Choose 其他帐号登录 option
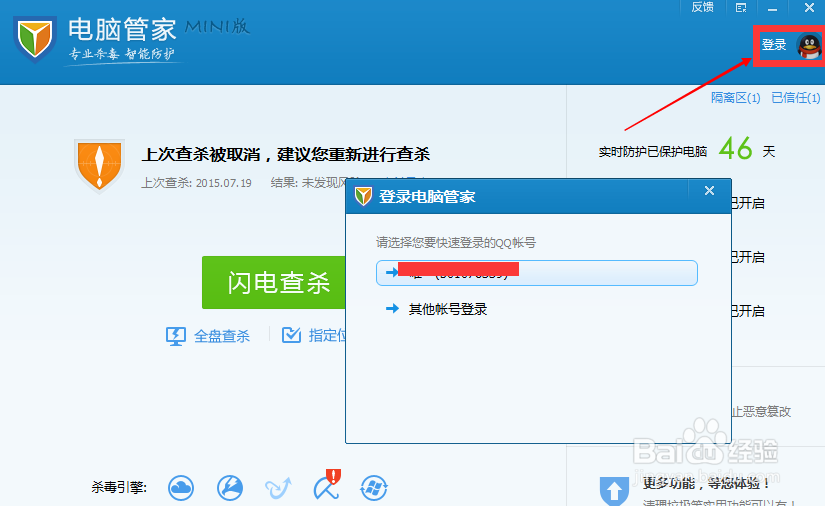The height and width of the screenshot is (506, 825). click(448, 309)
